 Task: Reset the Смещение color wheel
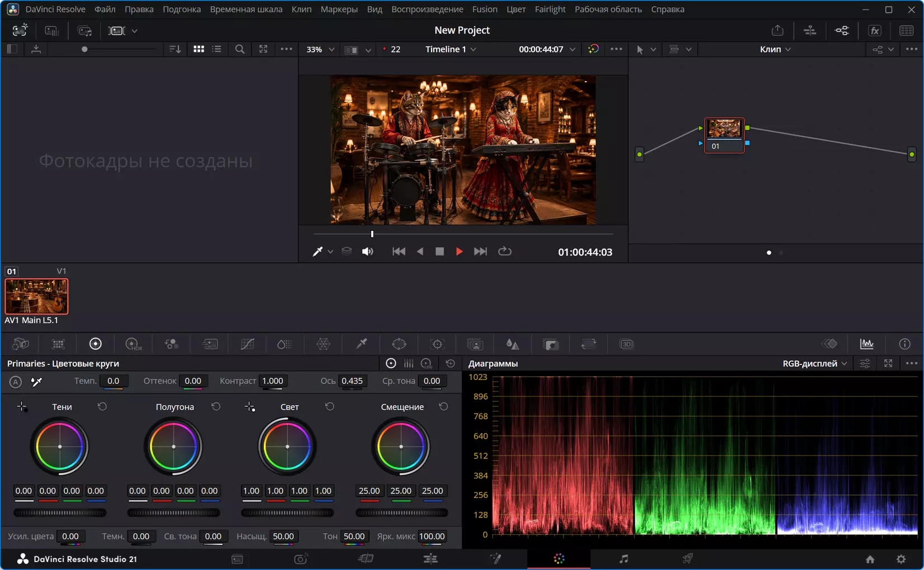tap(443, 407)
